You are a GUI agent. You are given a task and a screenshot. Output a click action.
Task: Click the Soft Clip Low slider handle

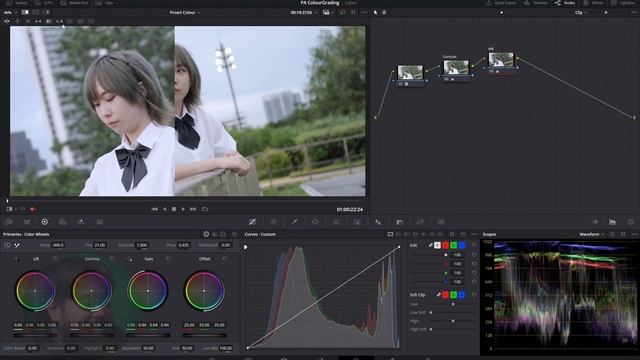coord(453,304)
